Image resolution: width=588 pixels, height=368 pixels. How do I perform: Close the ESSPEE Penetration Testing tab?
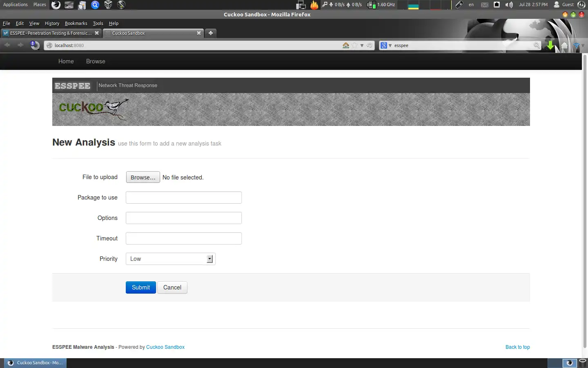tap(97, 33)
